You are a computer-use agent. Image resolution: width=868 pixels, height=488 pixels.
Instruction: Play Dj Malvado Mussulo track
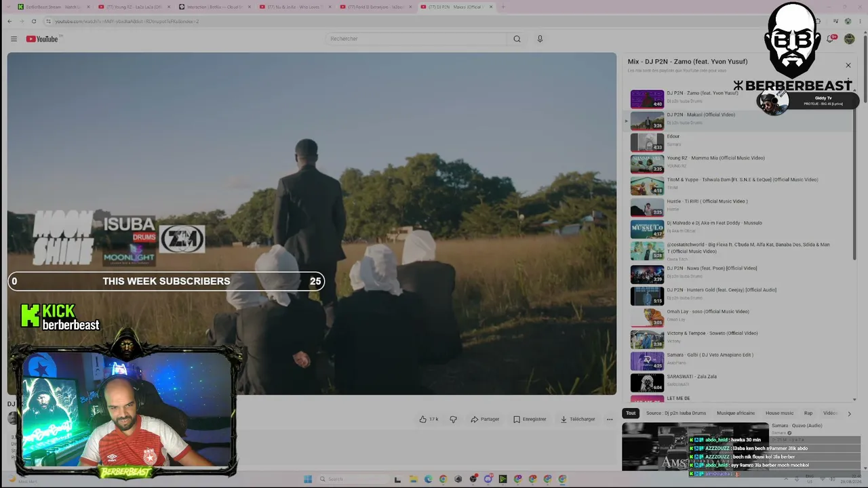coord(736,229)
